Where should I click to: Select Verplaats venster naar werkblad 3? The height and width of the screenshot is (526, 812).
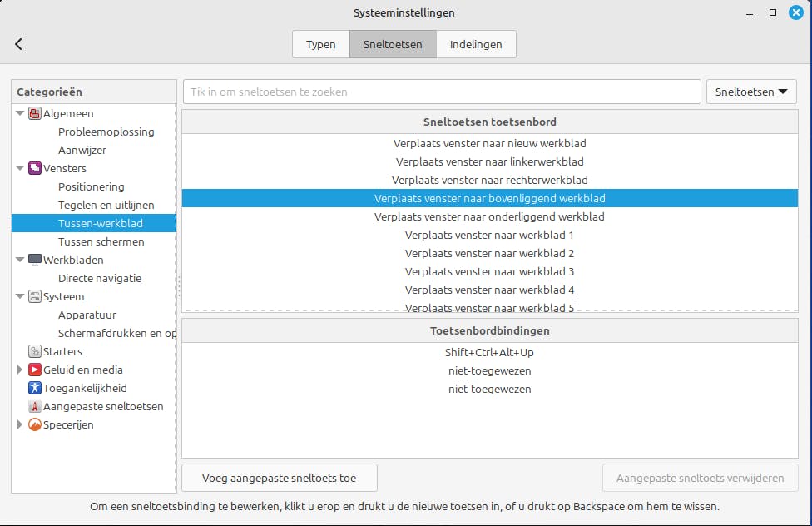click(x=490, y=271)
